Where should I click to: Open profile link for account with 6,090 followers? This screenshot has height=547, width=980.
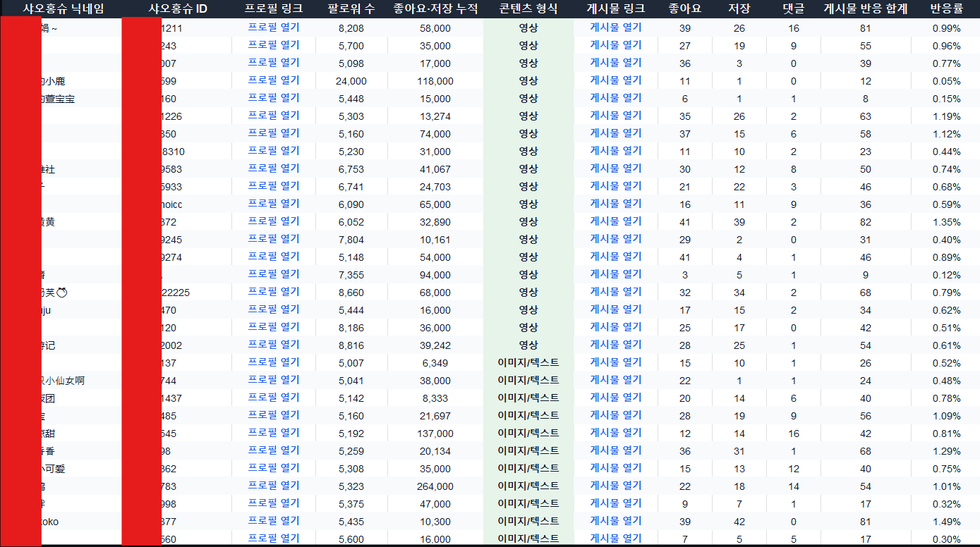pyautogui.click(x=274, y=204)
